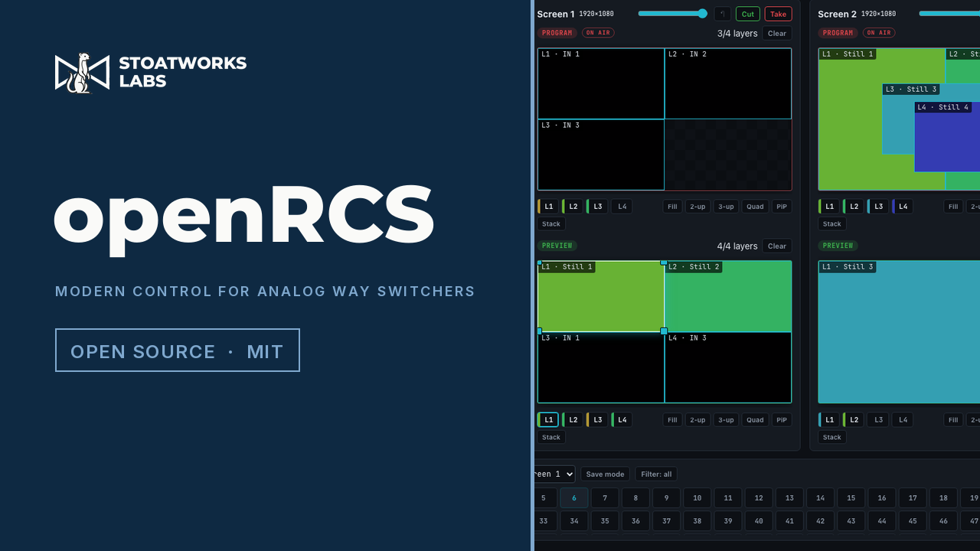Recall preset number 7
The image size is (980, 551).
[x=605, y=498]
